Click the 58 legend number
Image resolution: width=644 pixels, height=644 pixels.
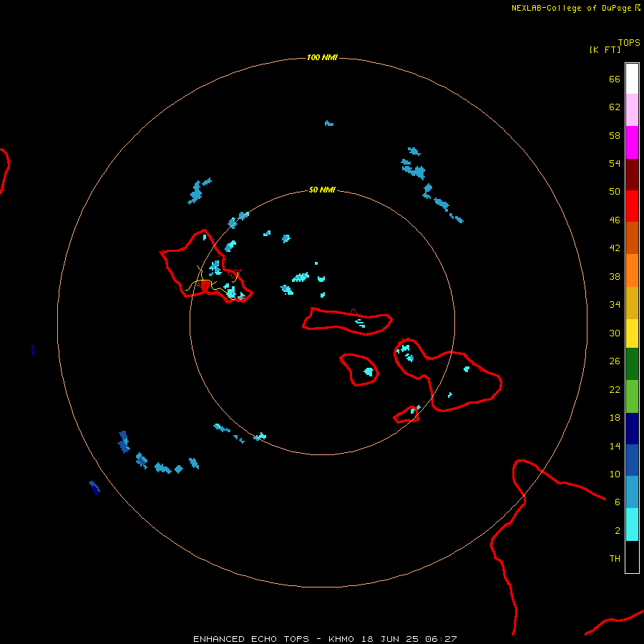615,135
